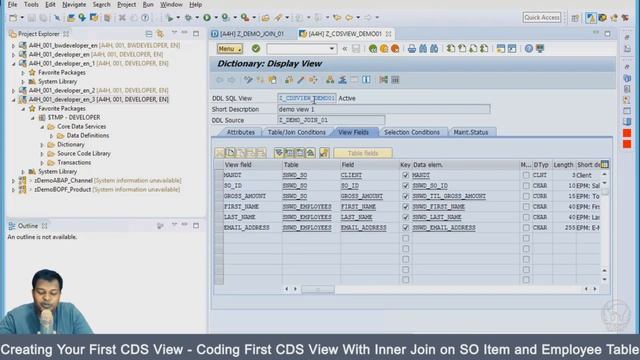Screen dimensions: 640x360
Task: Click SNWD_TTL_GROSS_AMOUNT data element link
Action: pyautogui.click(x=449, y=196)
